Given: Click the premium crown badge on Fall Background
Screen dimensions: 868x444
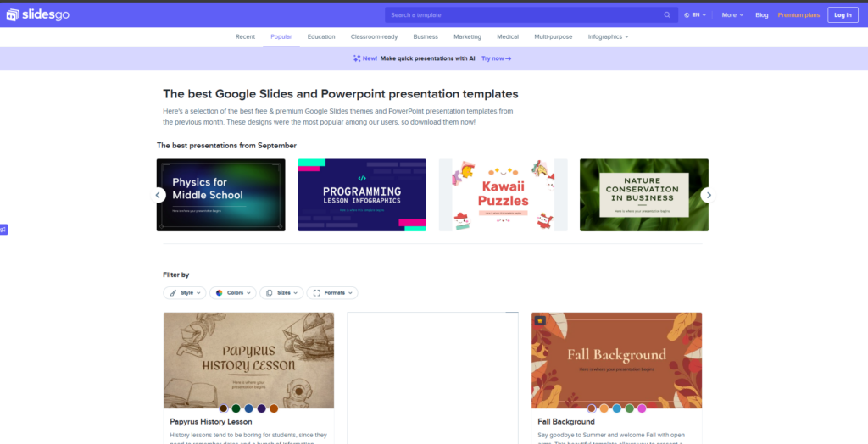Looking at the screenshot, I should coord(540,320).
